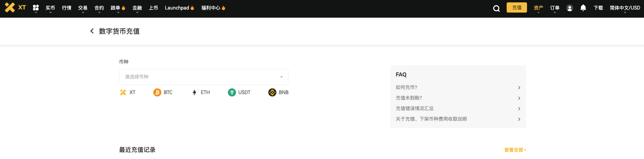Open the 请选择币种 currency dropdown

[204, 77]
